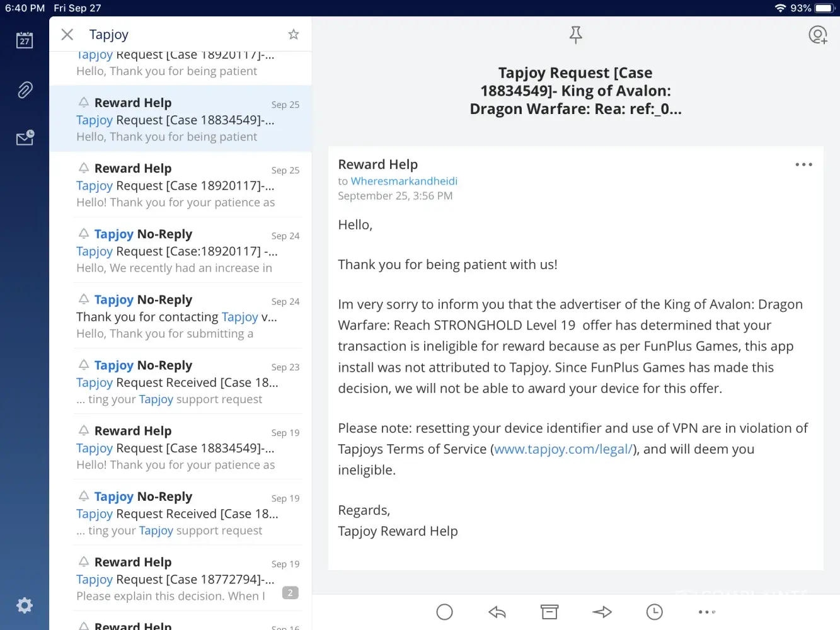Expand the 2-message thread badge
Viewport: 840px width, 630px height.
pos(290,593)
